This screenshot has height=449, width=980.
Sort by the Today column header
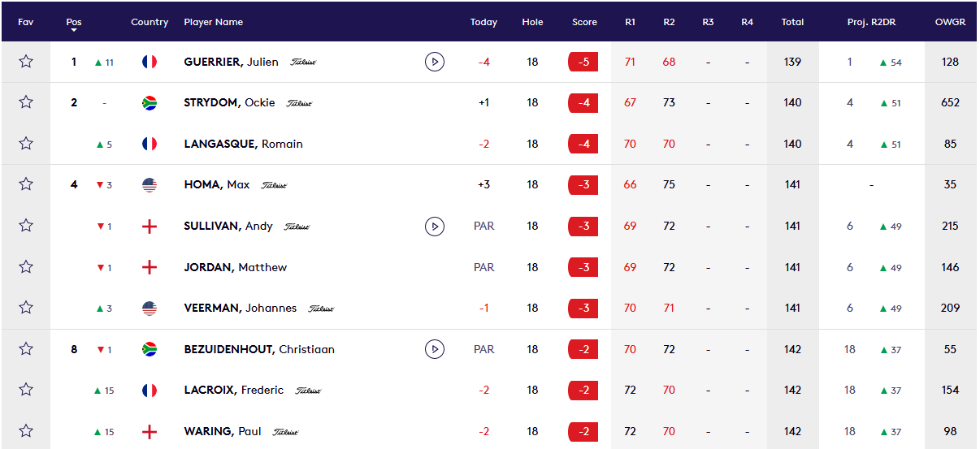point(483,22)
